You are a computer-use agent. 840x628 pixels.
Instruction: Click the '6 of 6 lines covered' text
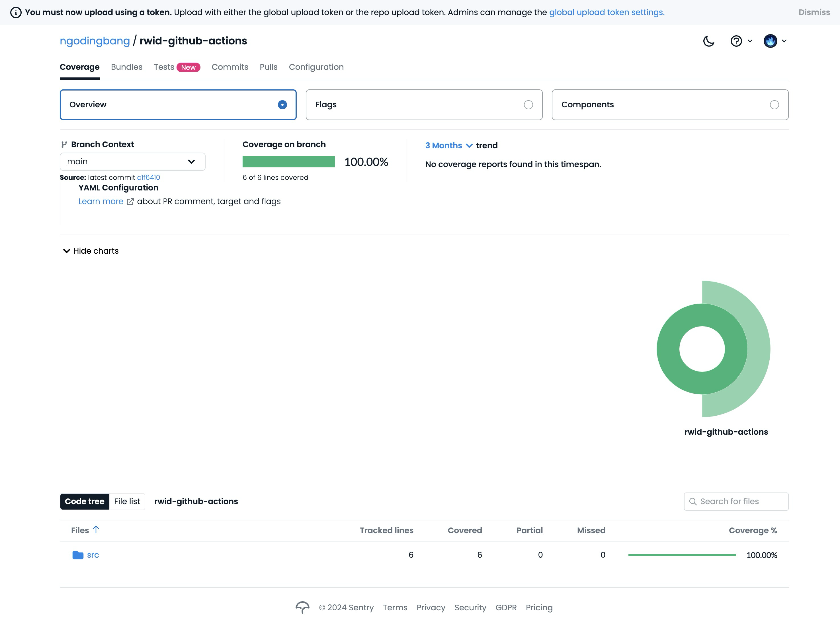point(275,178)
